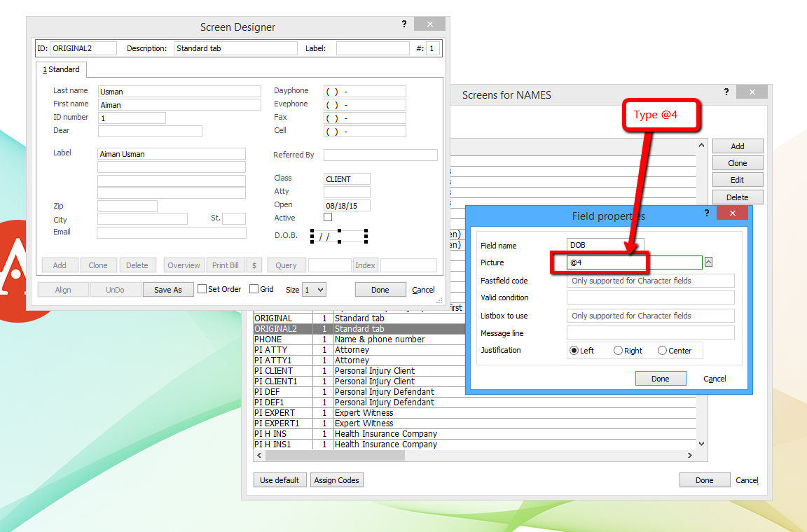The width and height of the screenshot is (807, 532).
Task: Click the Message line field
Action: [651, 333]
